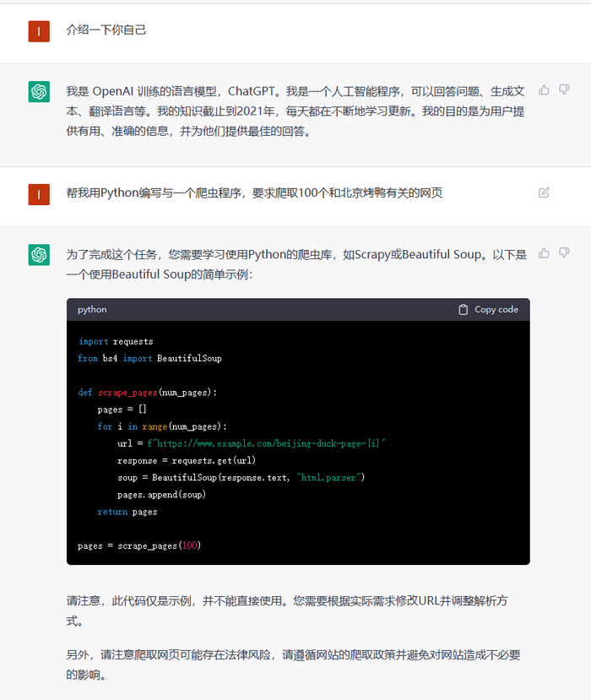Click the Python crawler request message text
This screenshot has height=700, width=591.
254,193
